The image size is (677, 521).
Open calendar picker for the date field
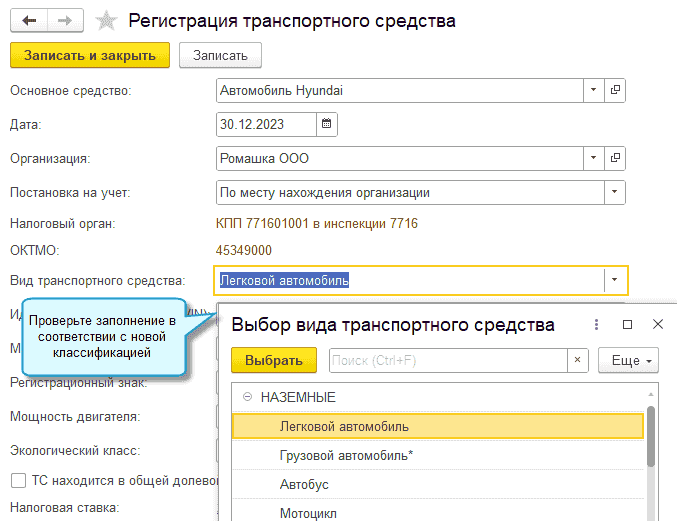[327, 124]
